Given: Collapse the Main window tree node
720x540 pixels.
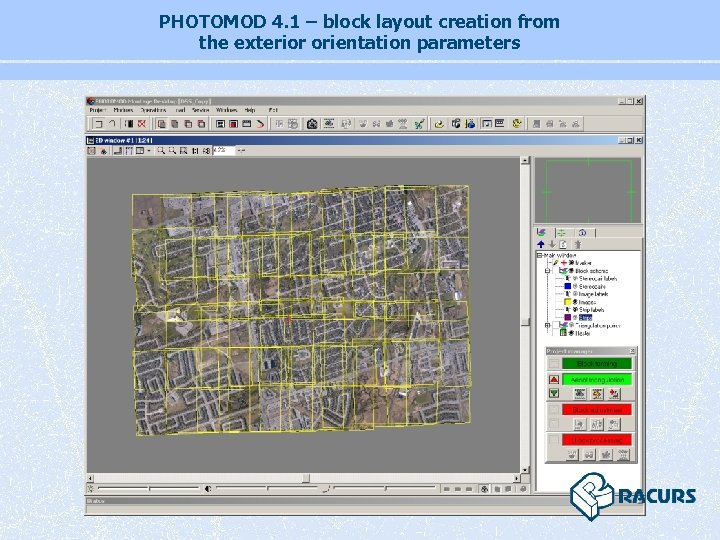Looking at the screenshot, I should click(x=540, y=255).
